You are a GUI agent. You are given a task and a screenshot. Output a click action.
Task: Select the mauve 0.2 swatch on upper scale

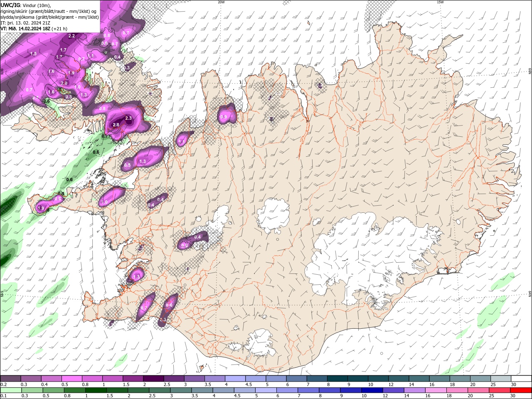[11, 379]
